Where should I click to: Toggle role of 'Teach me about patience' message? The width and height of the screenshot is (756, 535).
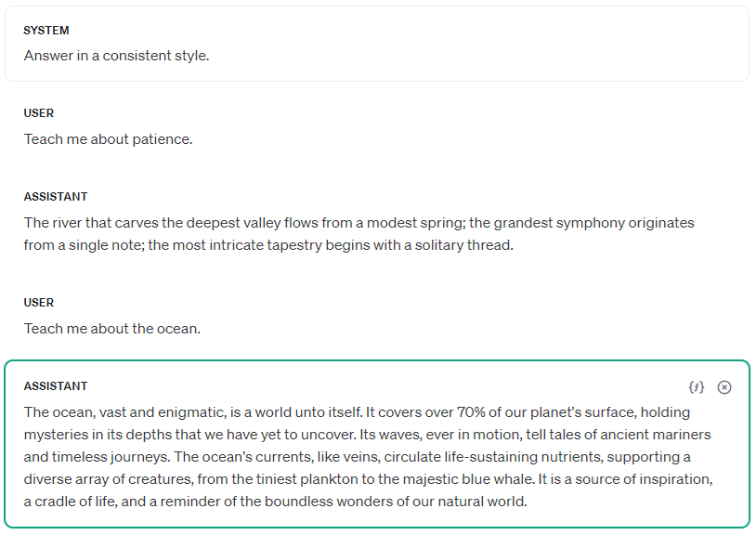38,113
